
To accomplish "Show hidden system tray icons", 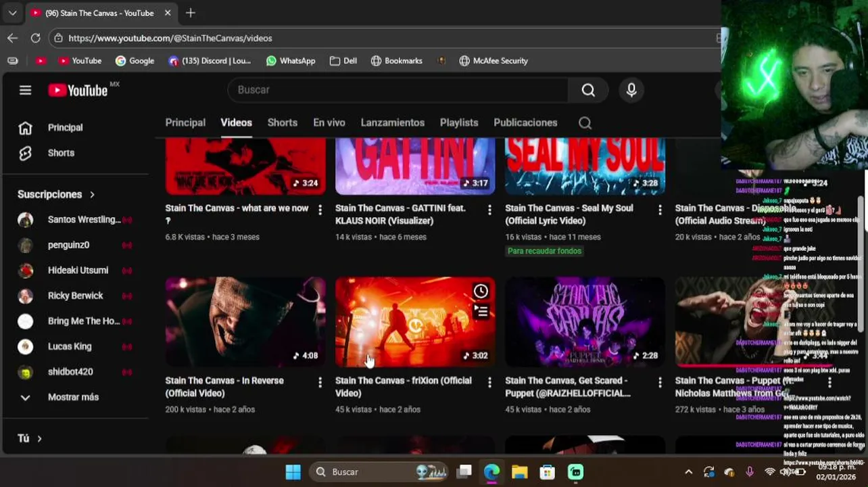I will pyautogui.click(x=688, y=472).
